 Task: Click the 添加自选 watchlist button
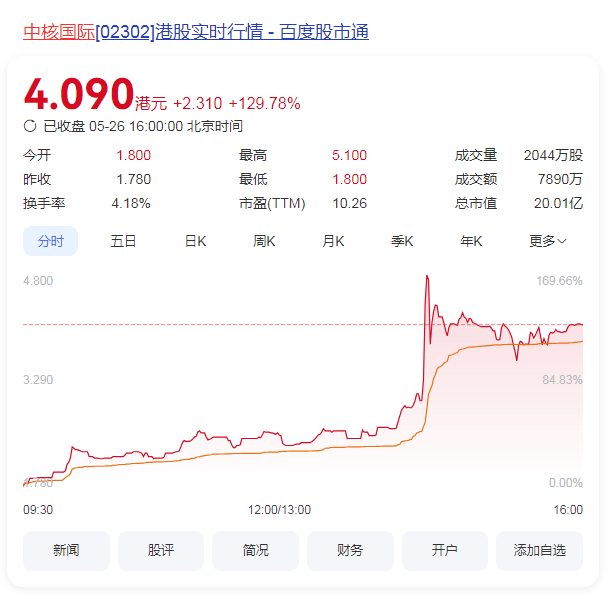(540, 551)
